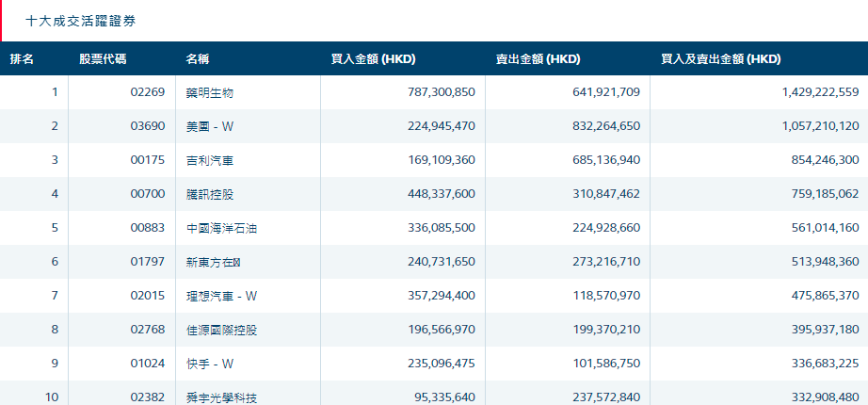Click the 賣出金額 (HKD) column header
This screenshot has width=868, height=405.
pyautogui.click(x=538, y=59)
